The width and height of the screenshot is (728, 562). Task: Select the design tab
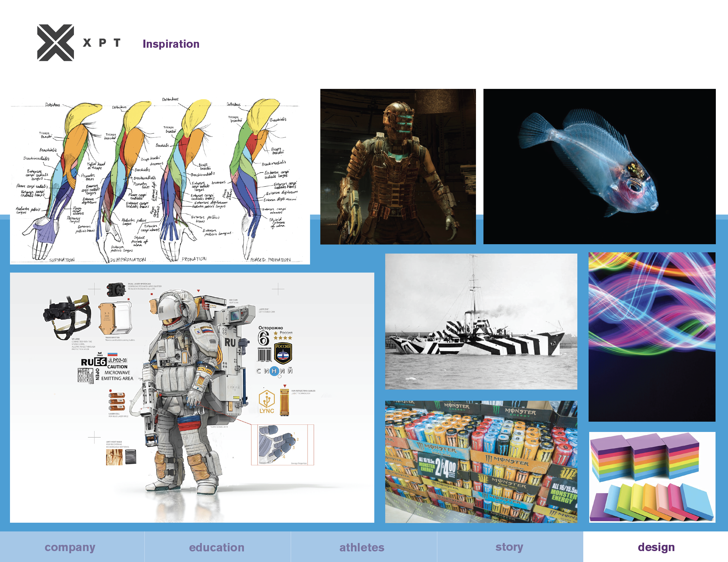pos(656,547)
